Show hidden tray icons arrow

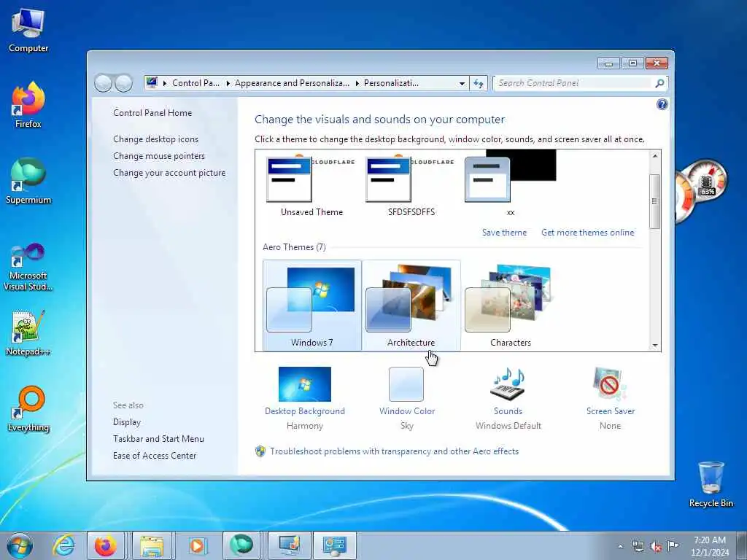point(620,546)
